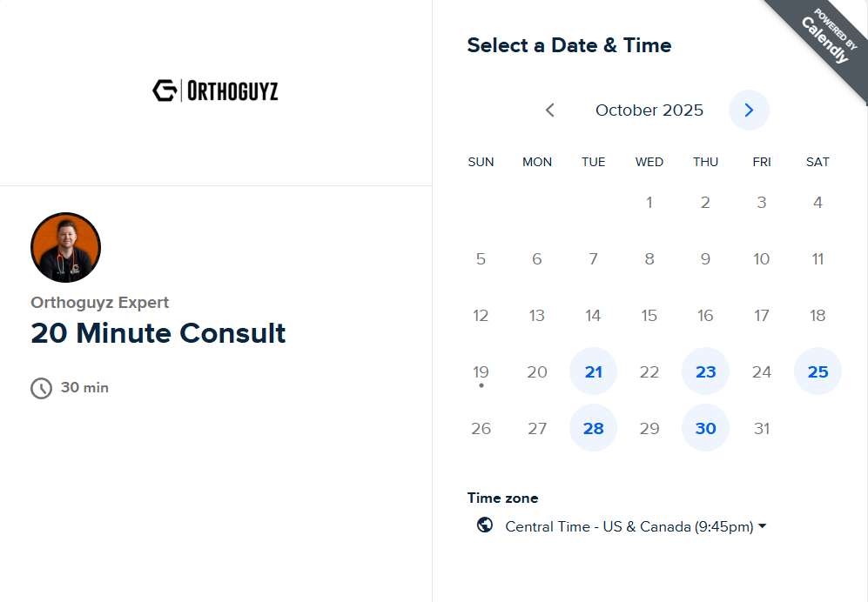Go to the next month
Viewport: 868px width, 602px height.
click(749, 110)
